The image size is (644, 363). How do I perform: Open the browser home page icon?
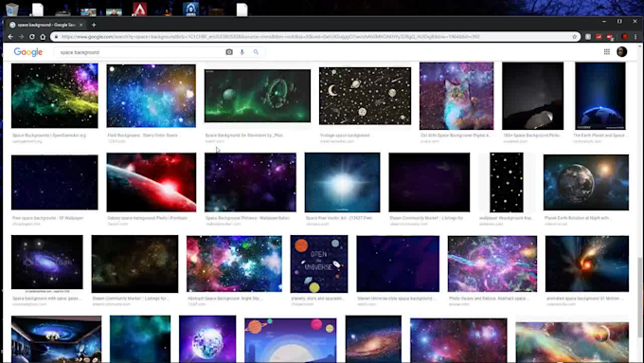43,37
